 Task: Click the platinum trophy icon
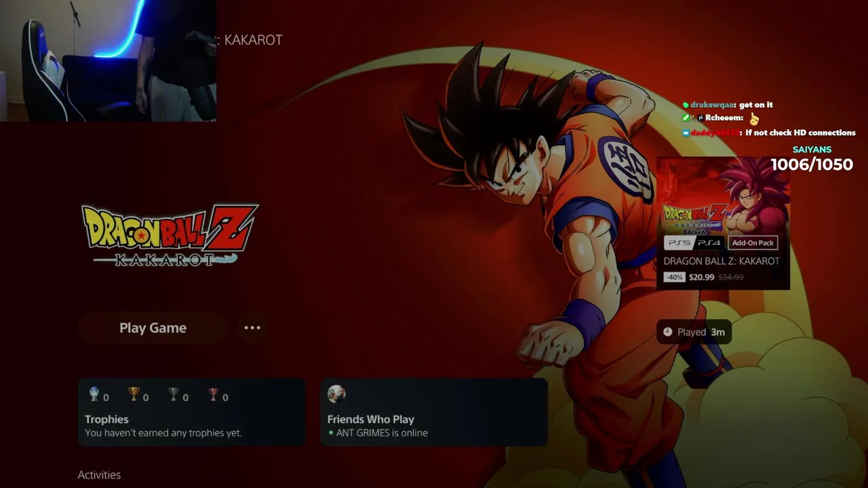click(x=94, y=394)
